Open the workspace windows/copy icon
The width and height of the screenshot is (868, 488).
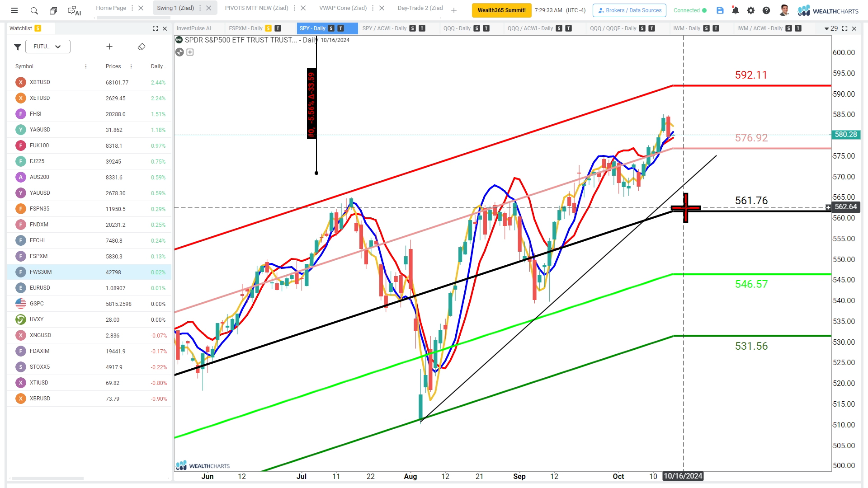pos(53,10)
